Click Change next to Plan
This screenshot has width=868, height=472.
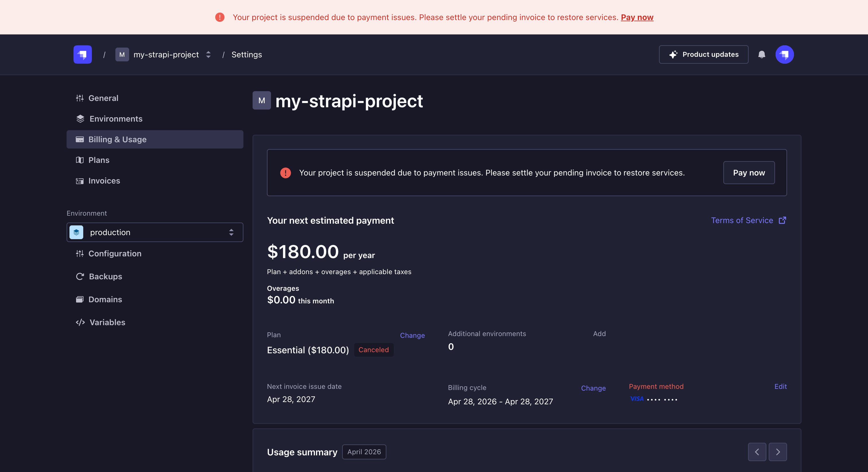click(x=412, y=335)
